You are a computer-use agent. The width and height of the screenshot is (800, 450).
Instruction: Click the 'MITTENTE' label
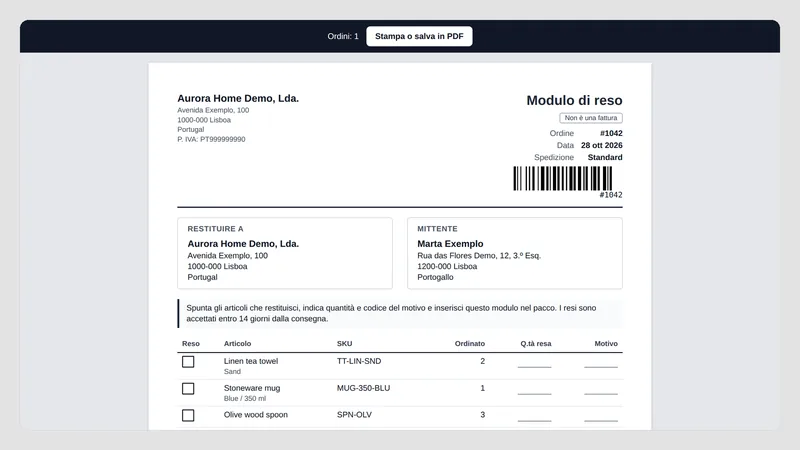pyautogui.click(x=437, y=229)
